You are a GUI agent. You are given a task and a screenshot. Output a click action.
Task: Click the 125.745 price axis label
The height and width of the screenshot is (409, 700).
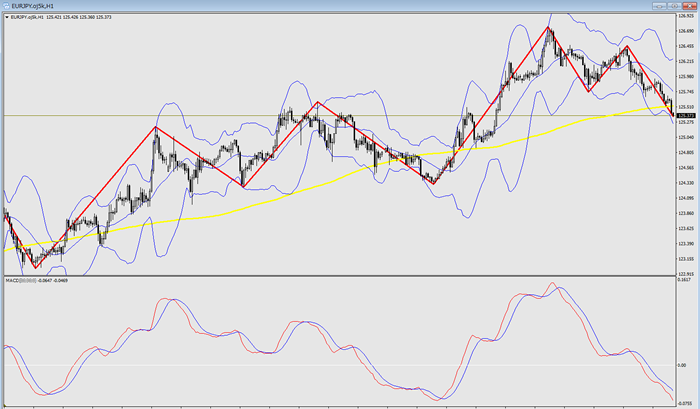685,92
